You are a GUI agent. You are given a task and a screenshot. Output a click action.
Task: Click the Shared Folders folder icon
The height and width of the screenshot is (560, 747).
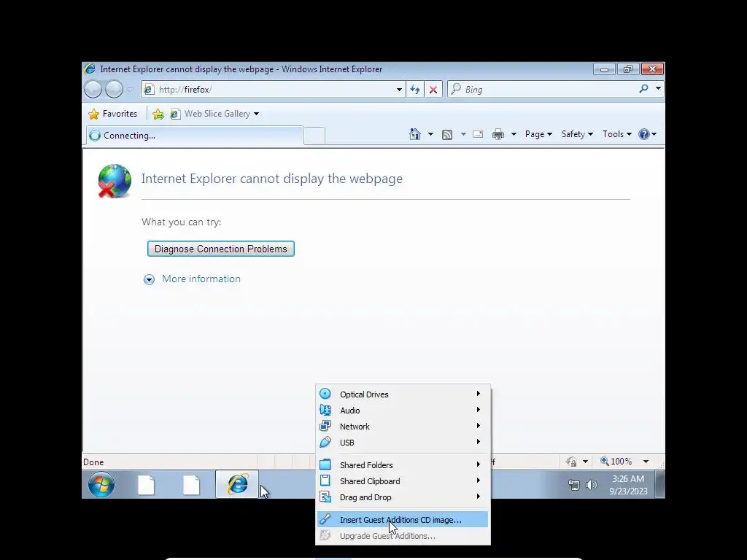(x=325, y=464)
